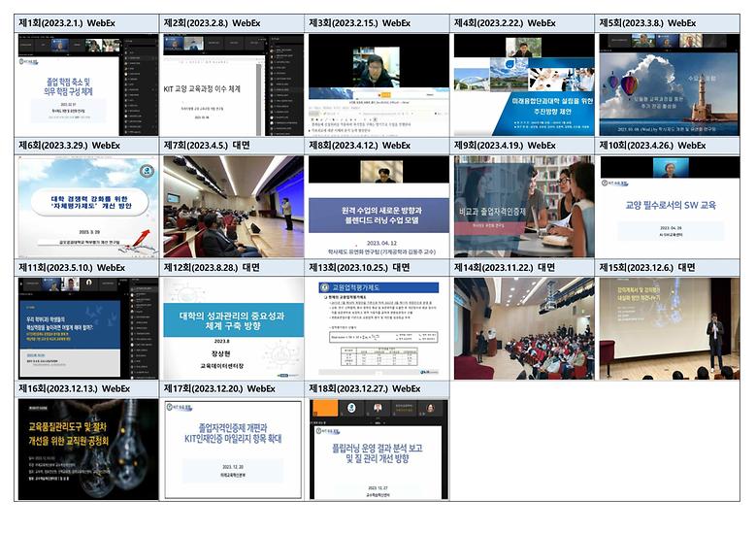Open the 제16회 교육품질관리도구 공청회 slide
Image resolution: width=756 pixels, height=534 pixels.
click(86, 449)
